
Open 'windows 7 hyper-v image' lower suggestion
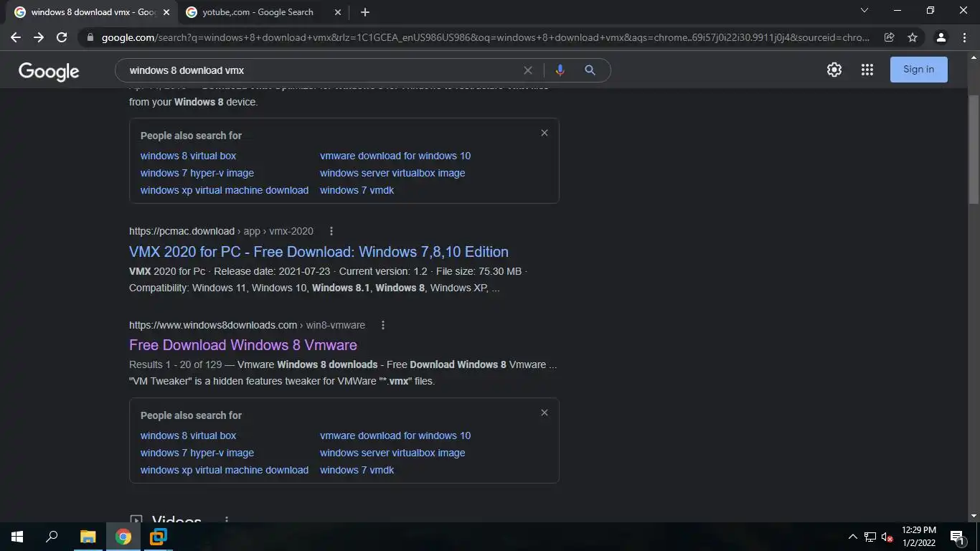pyautogui.click(x=197, y=453)
